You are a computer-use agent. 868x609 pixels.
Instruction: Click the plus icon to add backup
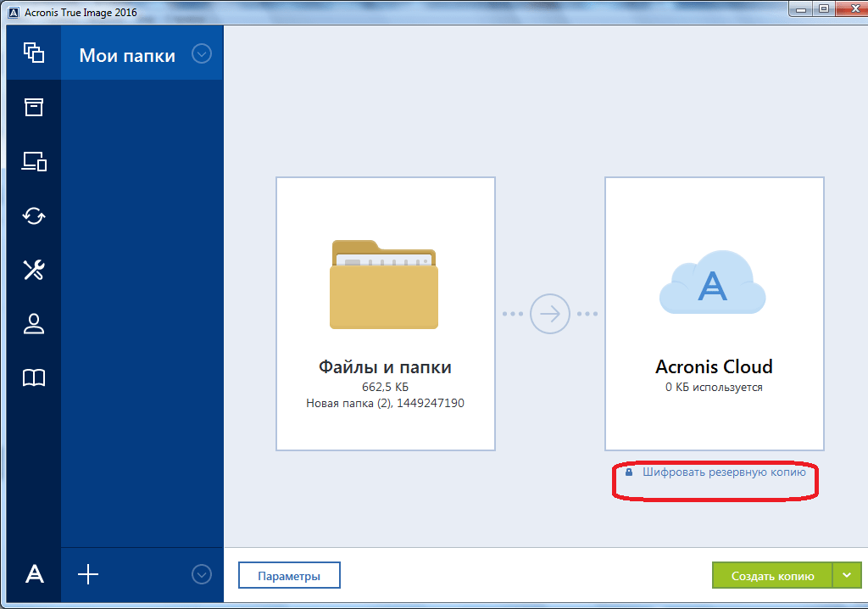88,574
